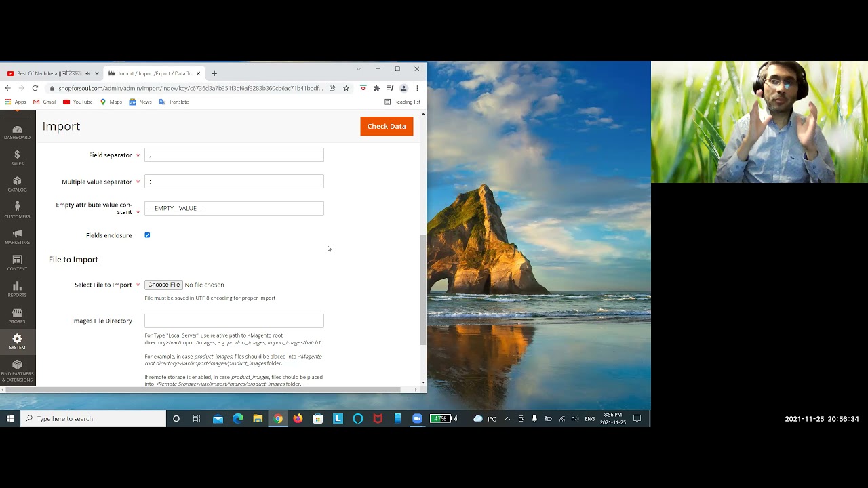
Task: Open Firefox from the taskbar
Action: (x=298, y=418)
